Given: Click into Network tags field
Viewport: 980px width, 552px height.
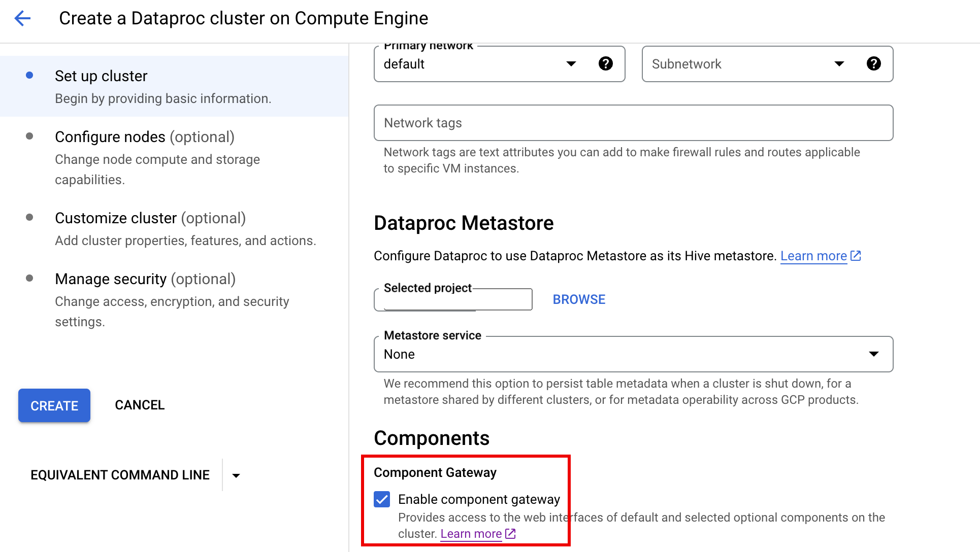Looking at the screenshot, I should pos(633,123).
